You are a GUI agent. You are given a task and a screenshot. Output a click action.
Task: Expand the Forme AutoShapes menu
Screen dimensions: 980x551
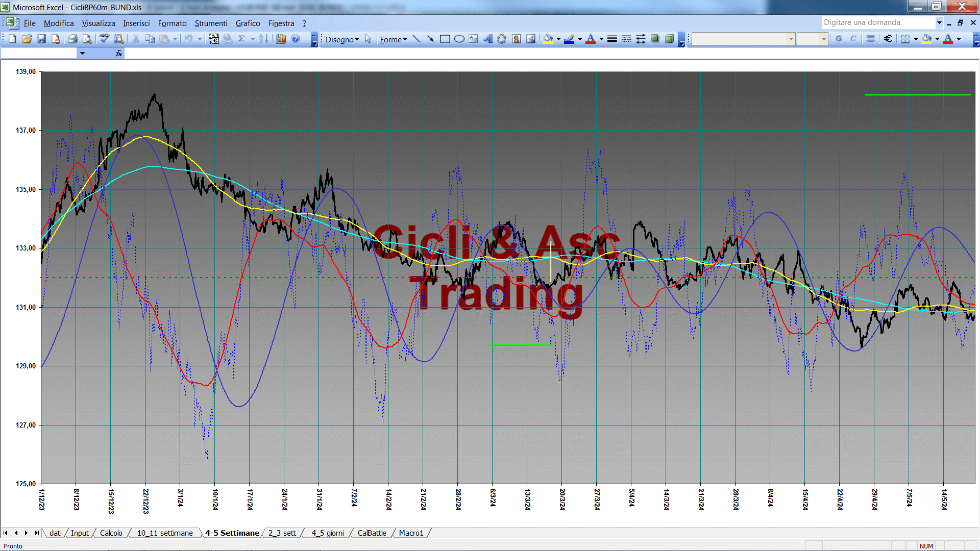tap(393, 39)
